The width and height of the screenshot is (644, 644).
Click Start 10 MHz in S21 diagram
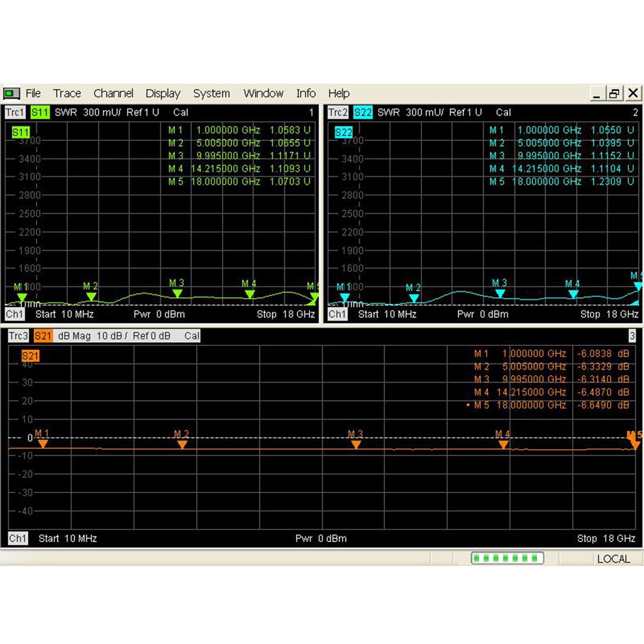point(68,538)
